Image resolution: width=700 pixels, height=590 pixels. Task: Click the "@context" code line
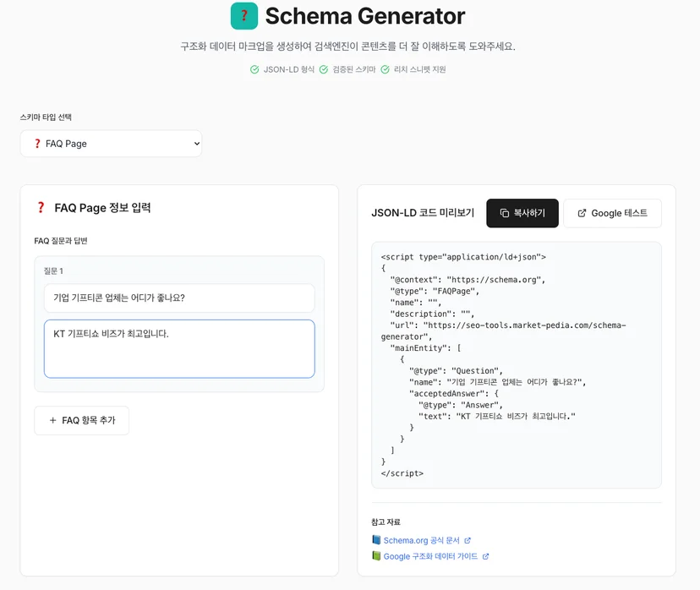[x=468, y=280]
